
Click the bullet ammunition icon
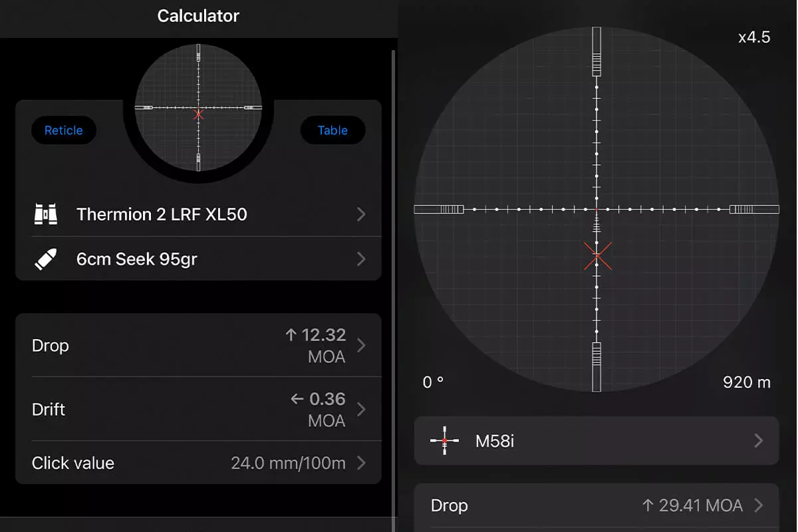click(46, 259)
